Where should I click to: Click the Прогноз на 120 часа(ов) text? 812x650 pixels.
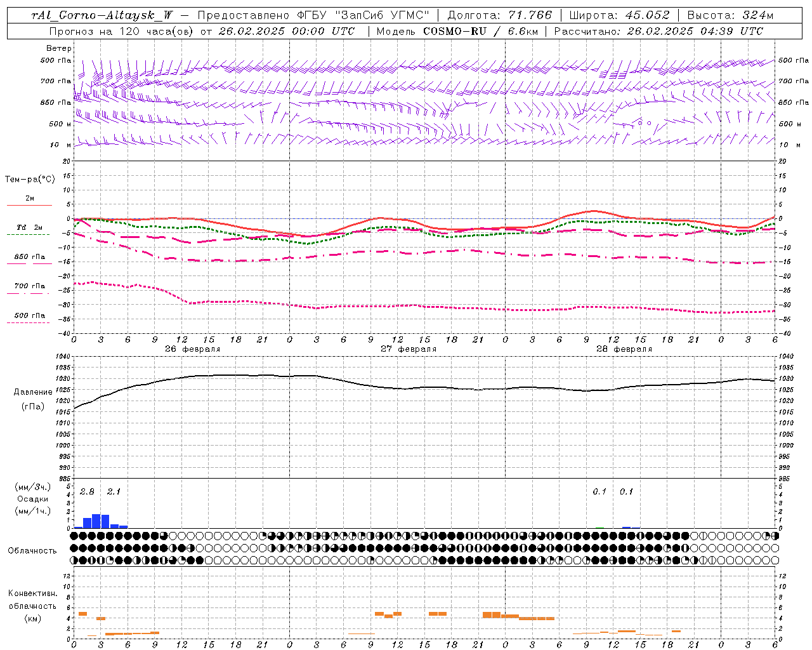(122, 31)
